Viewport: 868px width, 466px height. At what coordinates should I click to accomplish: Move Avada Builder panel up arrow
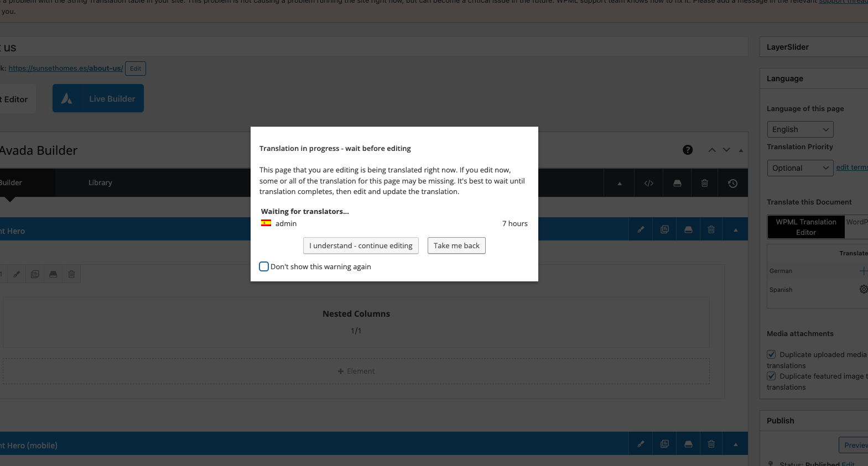coord(712,150)
